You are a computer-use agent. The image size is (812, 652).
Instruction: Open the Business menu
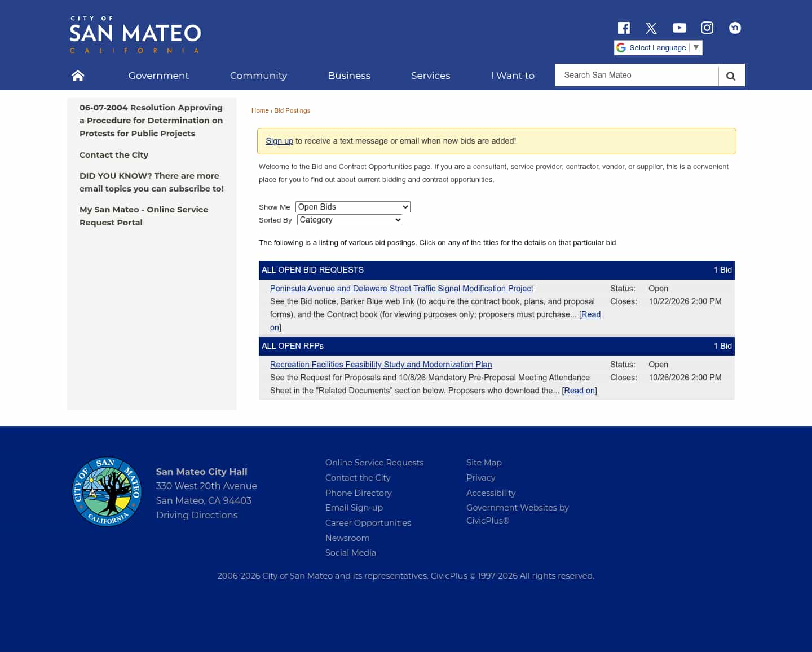click(x=349, y=76)
